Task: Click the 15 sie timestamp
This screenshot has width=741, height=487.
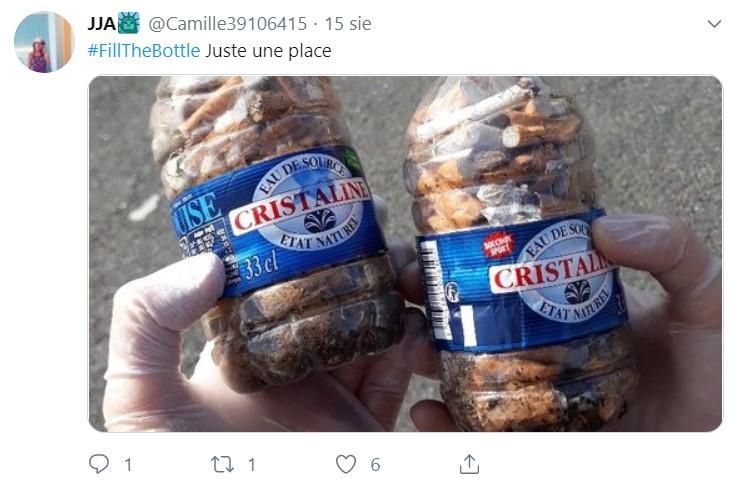Action: pos(348,24)
